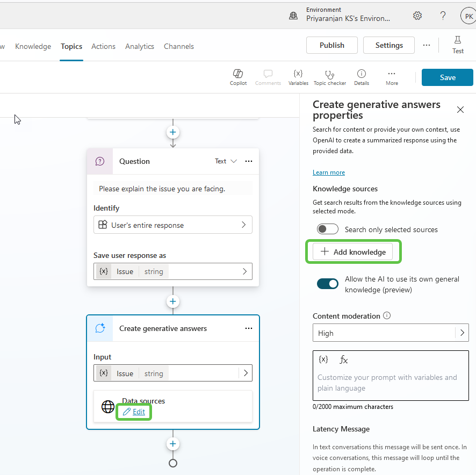Edit the Data sources of generative answers

[x=133, y=412]
